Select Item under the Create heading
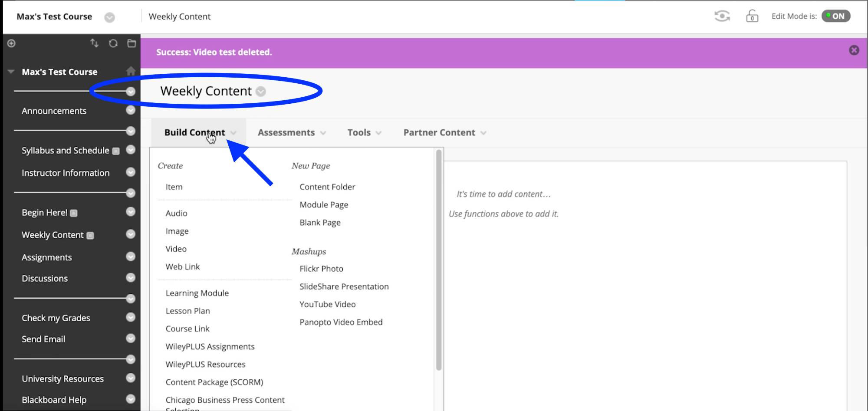868x411 pixels. (x=174, y=187)
